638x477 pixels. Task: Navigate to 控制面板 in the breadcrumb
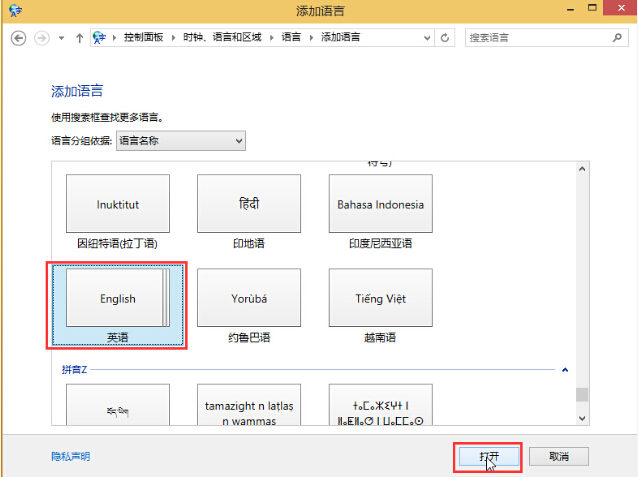point(143,38)
